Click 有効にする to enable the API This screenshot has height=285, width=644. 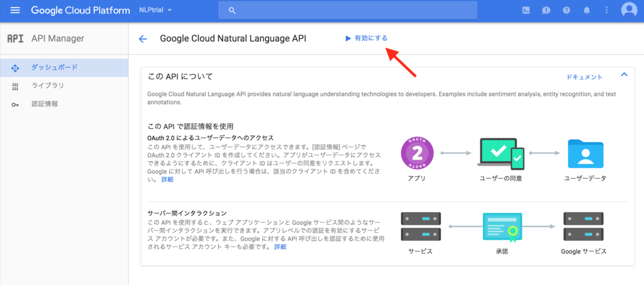[x=371, y=38]
